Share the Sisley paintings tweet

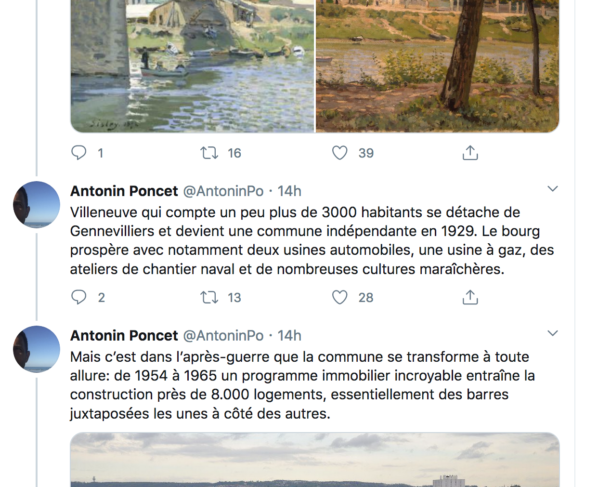pos(470,153)
